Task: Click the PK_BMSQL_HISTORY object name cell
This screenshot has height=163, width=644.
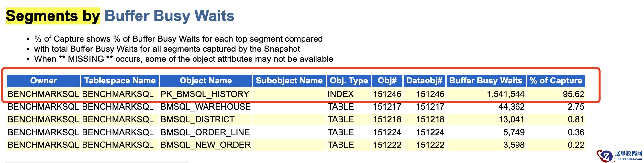Action: pos(206,94)
